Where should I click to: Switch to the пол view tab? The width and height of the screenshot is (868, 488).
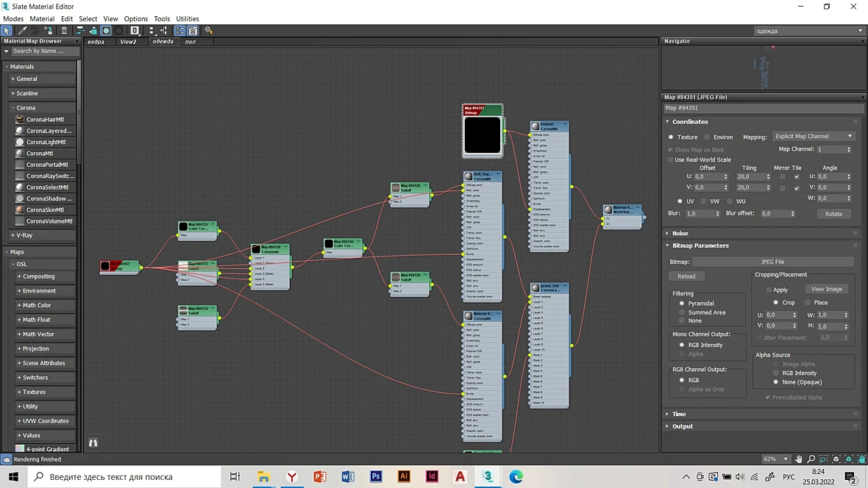[x=191, y=41]
